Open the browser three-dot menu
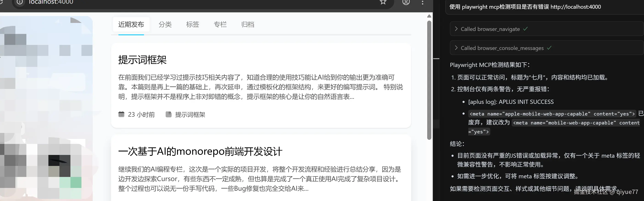Screen dimensions: 644x201 (x=423, y=2)
